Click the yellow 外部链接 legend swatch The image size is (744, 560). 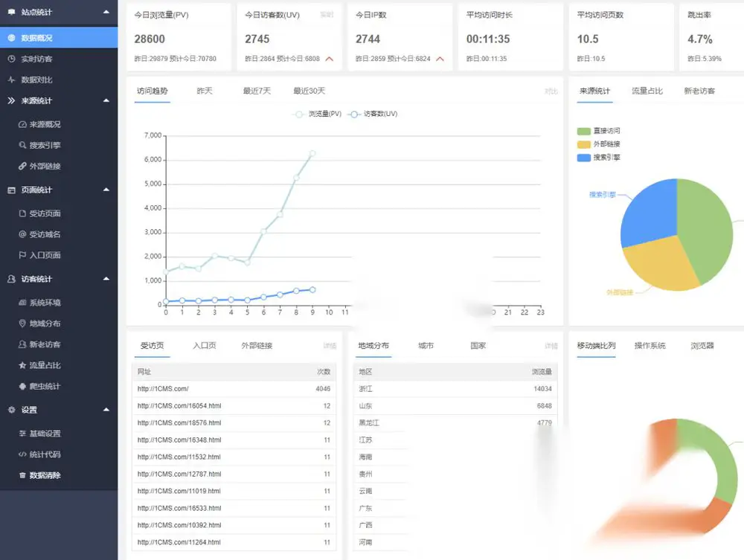(583, 144)
